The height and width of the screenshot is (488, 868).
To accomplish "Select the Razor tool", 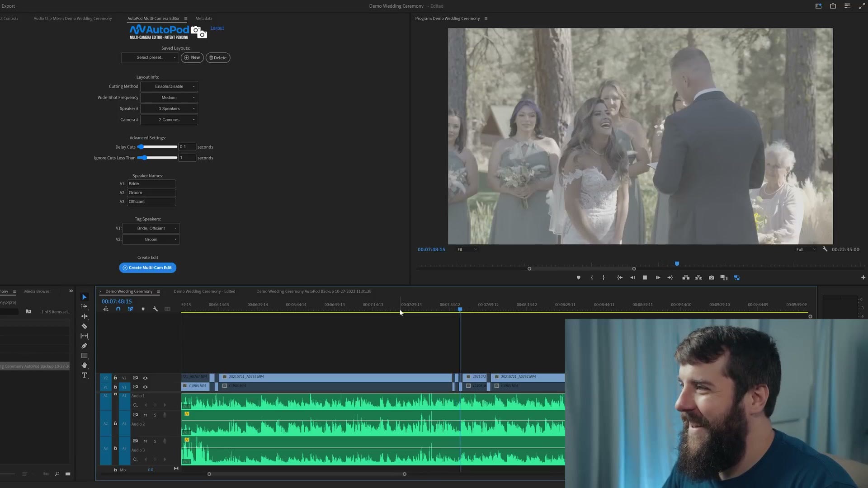I will pyautogui.click(x=84, y=326).
